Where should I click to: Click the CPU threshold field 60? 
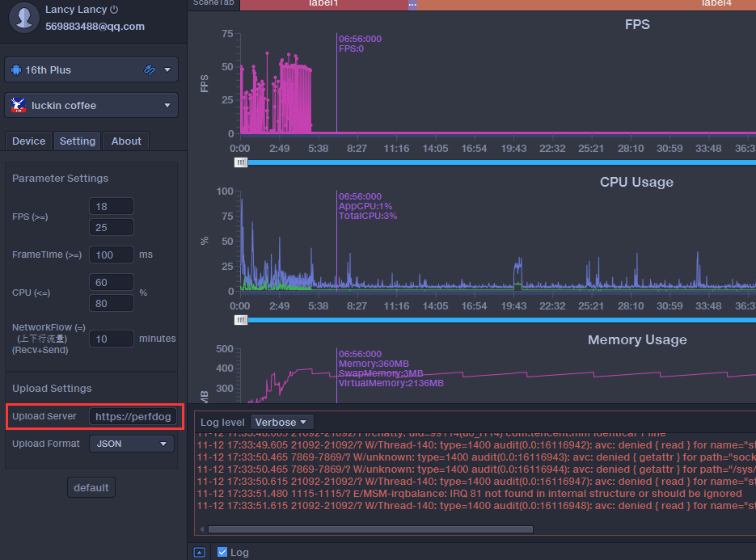[112, 282]
